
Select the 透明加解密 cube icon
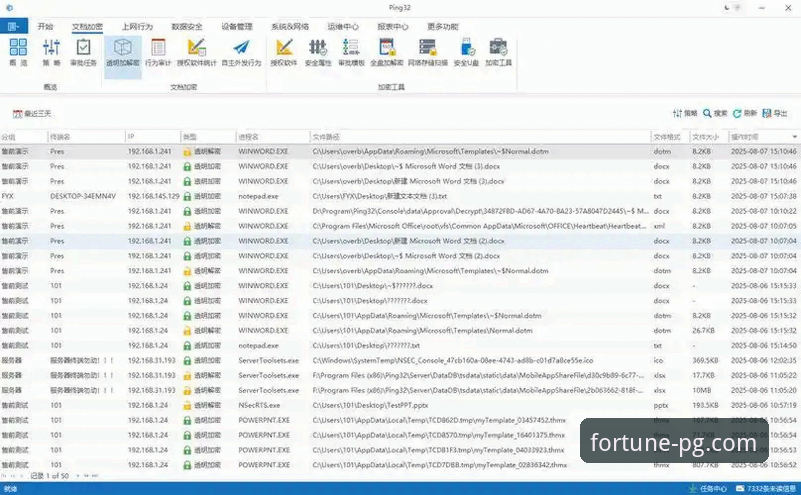tap(123, 51)
